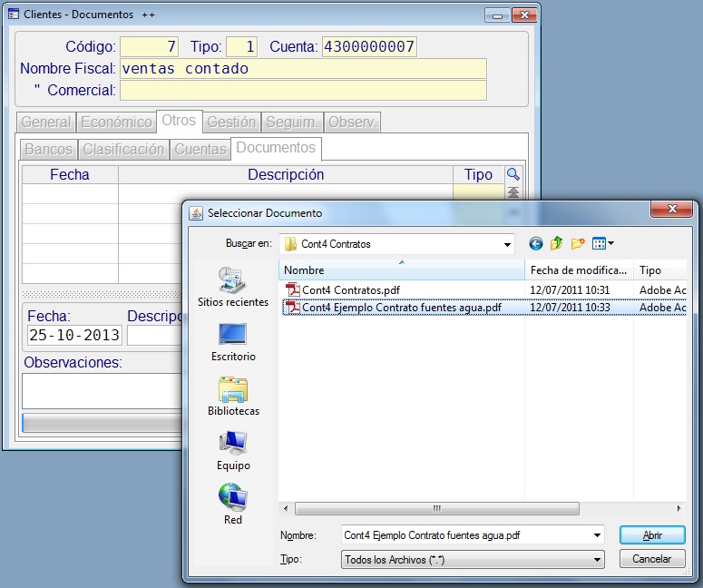Click the Cancelar button
This screenshot has width=703, height=588.
pos(651,559)
